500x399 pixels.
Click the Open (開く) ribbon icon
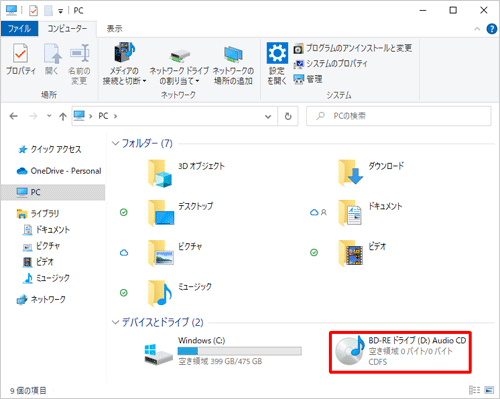coord(52,59)
